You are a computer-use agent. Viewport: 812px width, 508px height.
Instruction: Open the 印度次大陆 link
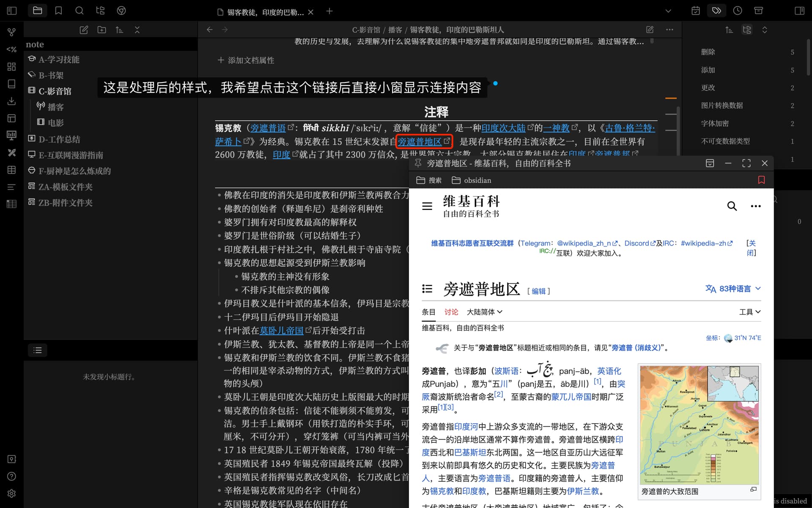[x=503, y=128]
